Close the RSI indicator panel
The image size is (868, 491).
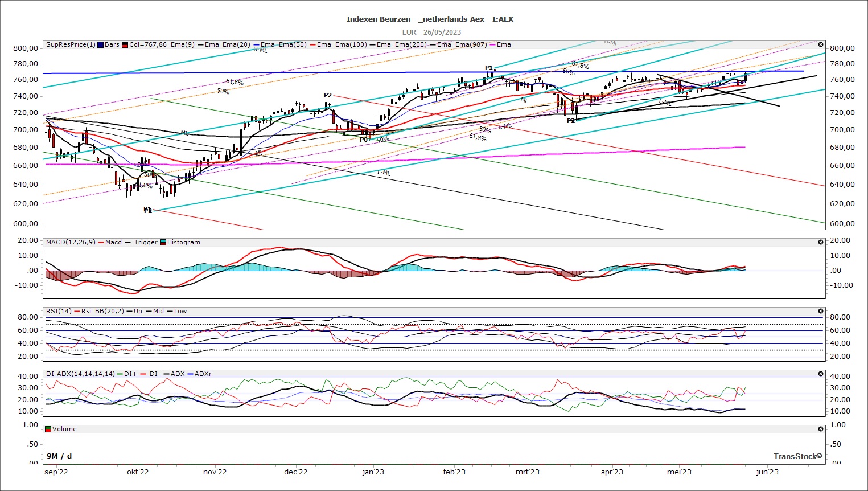[x=821, y=311]
